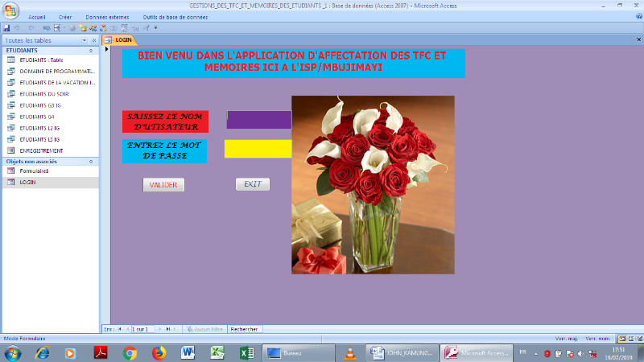
Task: Open the ETUDIANTS L3 IG query
Action: point(51,139)
